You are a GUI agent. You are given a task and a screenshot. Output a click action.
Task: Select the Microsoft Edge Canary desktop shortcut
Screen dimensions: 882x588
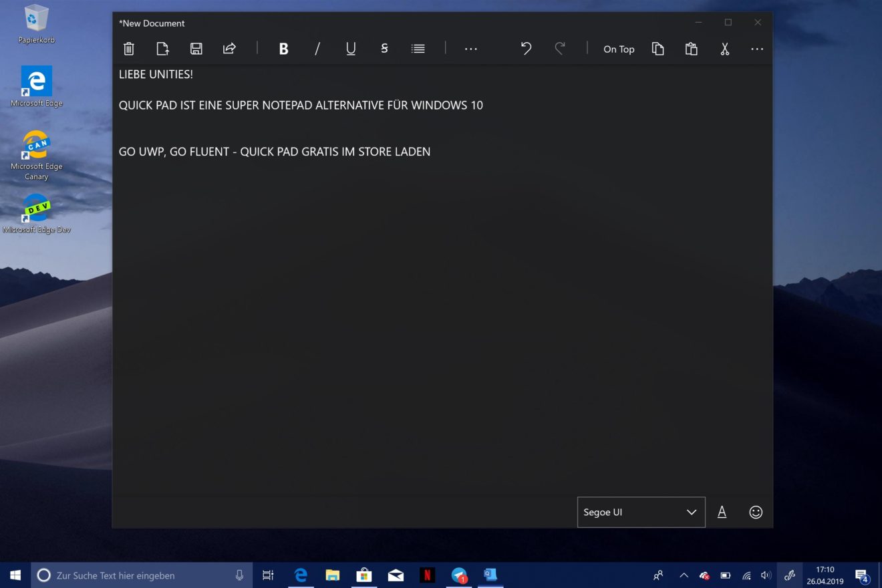point(37,156)
